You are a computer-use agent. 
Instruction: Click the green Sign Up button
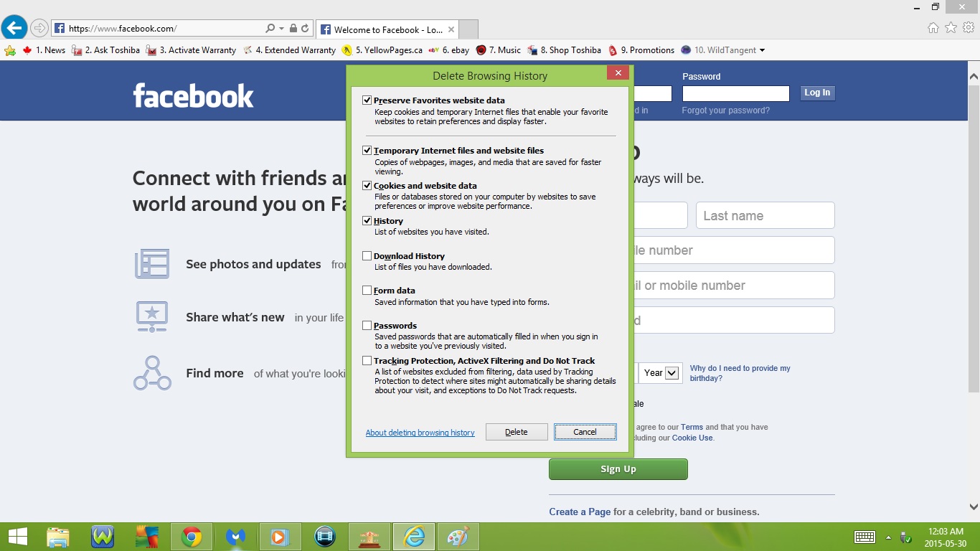tap(618, 469)
